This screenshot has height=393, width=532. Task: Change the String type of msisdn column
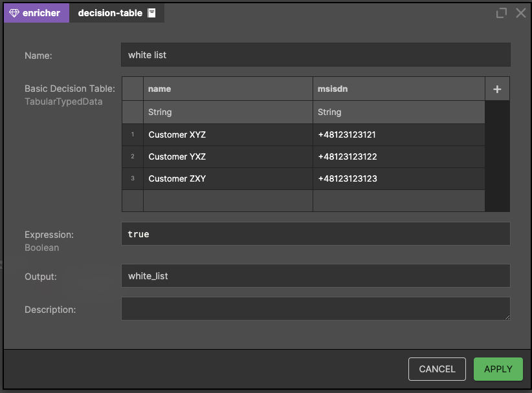399,112
